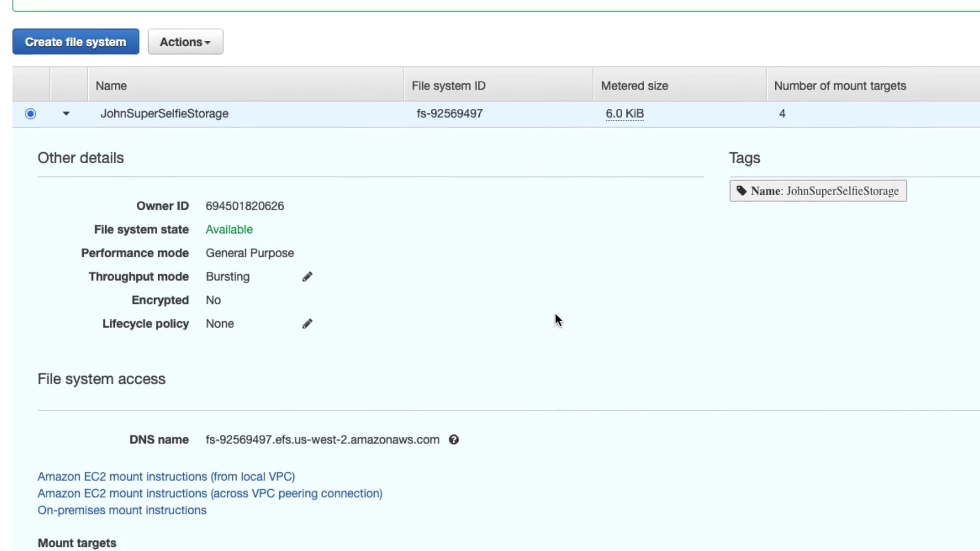Click the Metered size column header

coord(634,86)
